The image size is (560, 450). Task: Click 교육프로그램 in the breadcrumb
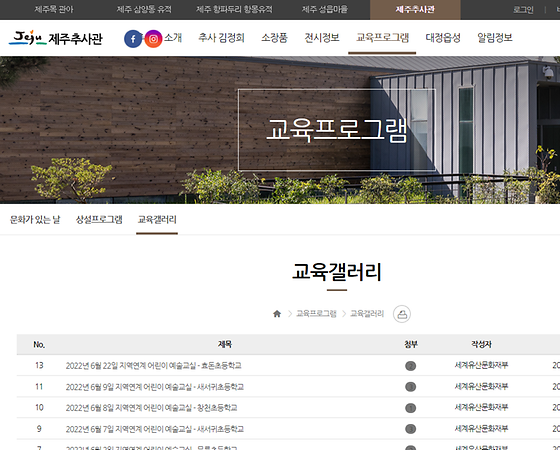pos(316,314)
